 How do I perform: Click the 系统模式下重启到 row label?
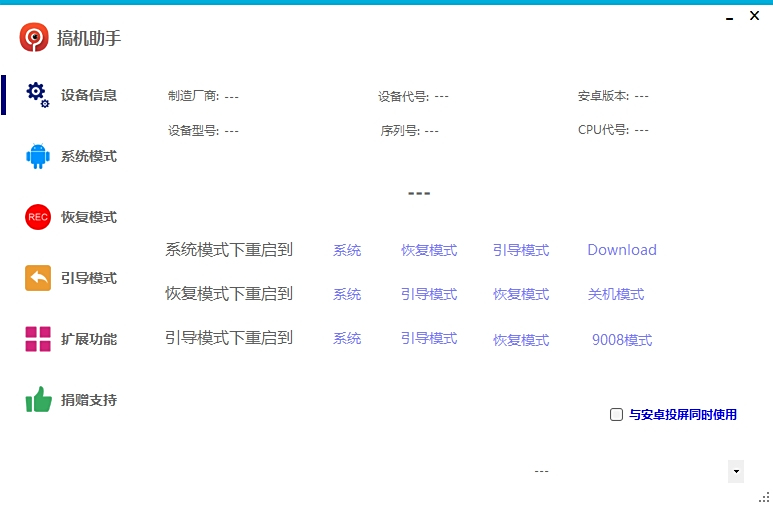coord(229,250)
